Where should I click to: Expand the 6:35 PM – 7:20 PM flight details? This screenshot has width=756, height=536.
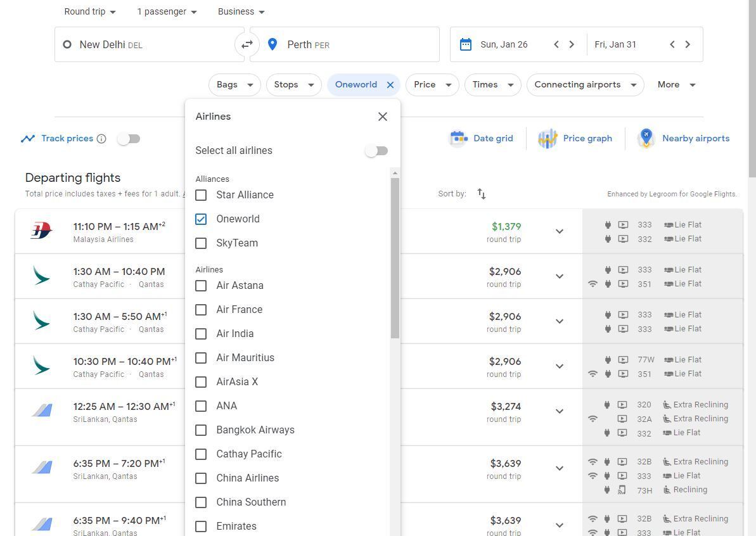[x=560, y=468]
